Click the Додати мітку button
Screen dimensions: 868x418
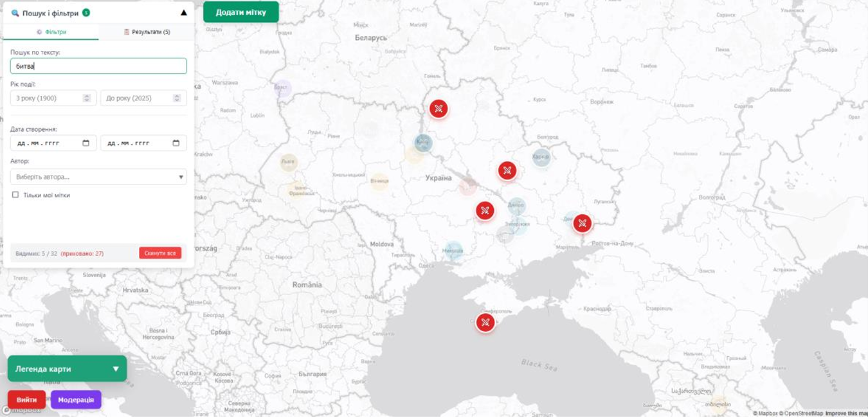tap(241, 12)
